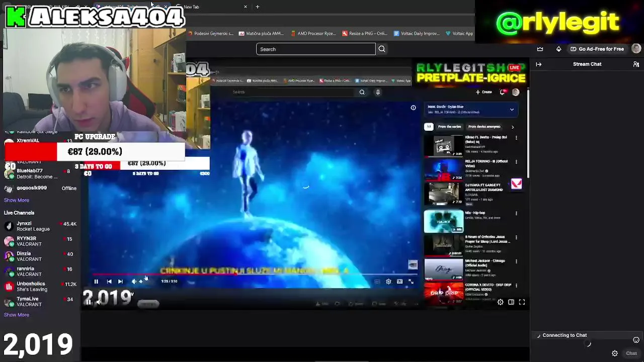Image resolution: width=644 pixels, height=362 pixels.
Task: Select 'From the series' filter chip
Action: point(449,127)
